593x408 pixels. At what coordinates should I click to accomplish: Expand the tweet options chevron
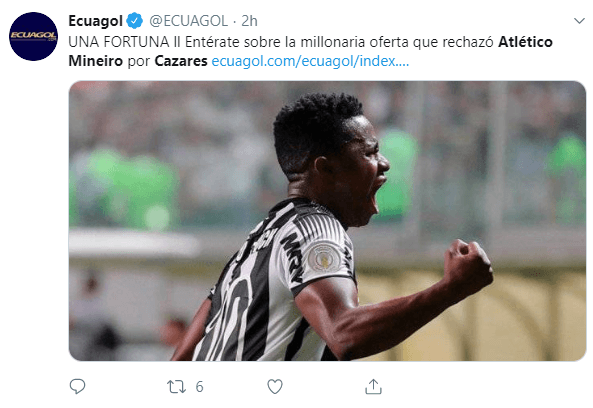[579, 20]
